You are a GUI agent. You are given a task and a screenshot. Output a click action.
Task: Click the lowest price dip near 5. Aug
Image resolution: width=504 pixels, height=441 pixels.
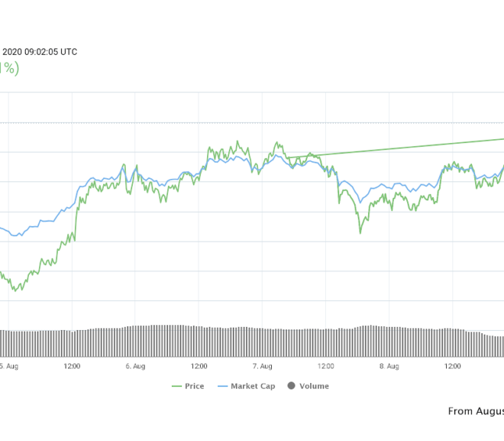click(x=15, y=290)
